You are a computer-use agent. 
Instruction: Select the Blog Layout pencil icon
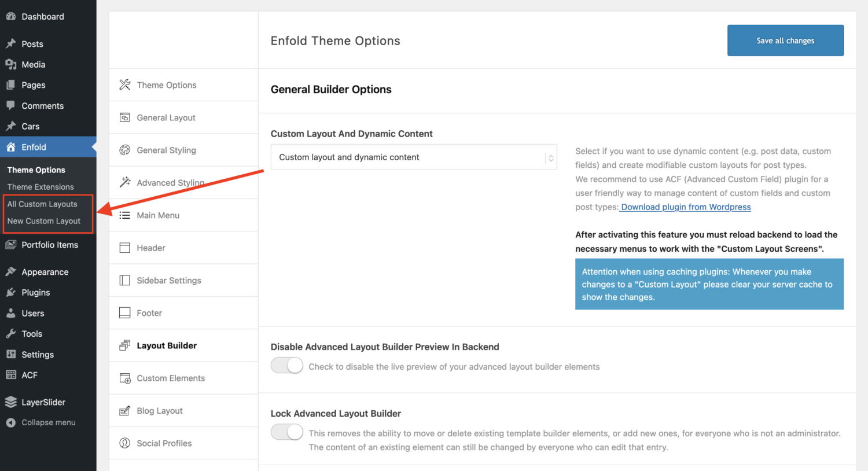coord(124,410)
